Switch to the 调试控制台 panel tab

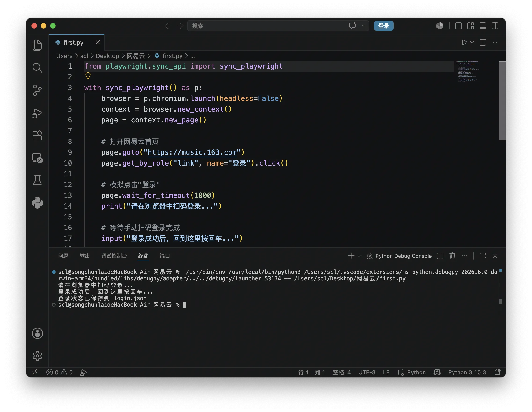[x=114, y=256]
